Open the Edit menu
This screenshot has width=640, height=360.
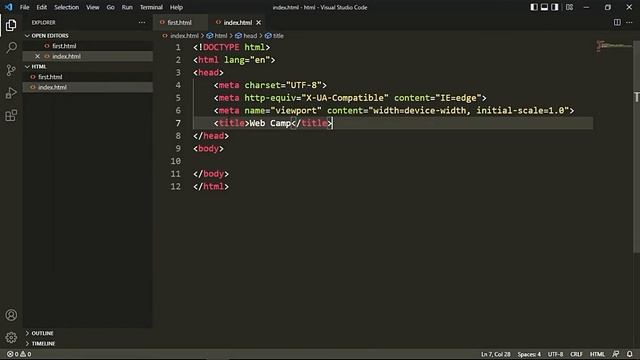click(42, 7)
